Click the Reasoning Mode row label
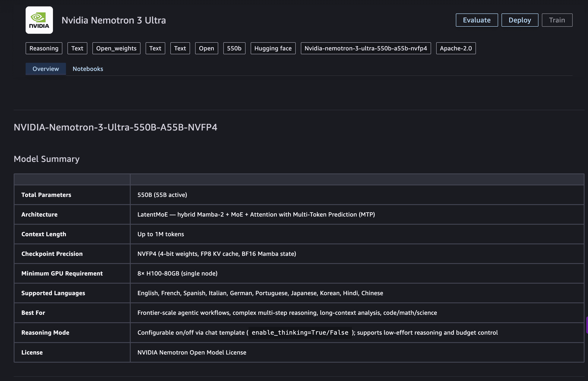This screenshot has width=588, height=381. point(45,333)
